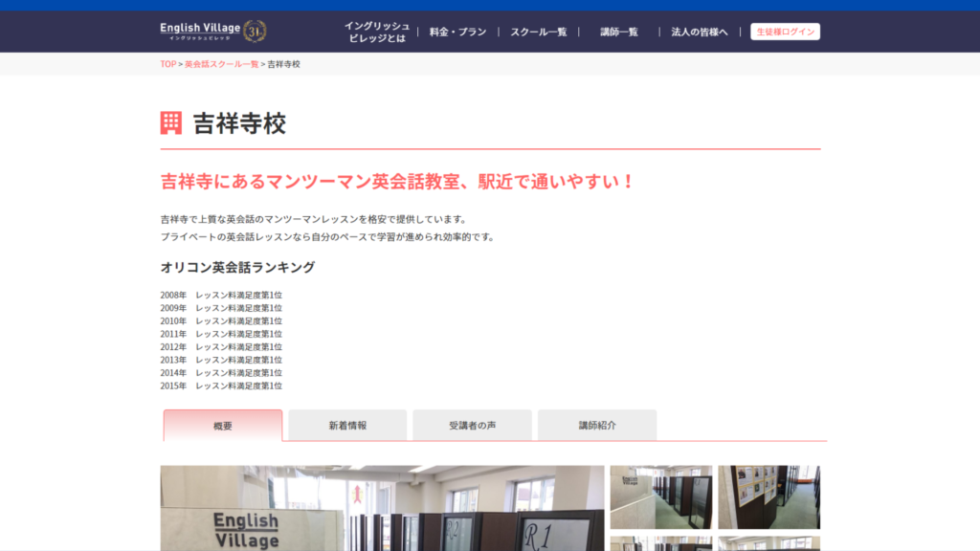Image resolution: width=980 pixels, height=551 pixels.
Task: Click the 2011年 ranking row
Action: pos(221,334)
